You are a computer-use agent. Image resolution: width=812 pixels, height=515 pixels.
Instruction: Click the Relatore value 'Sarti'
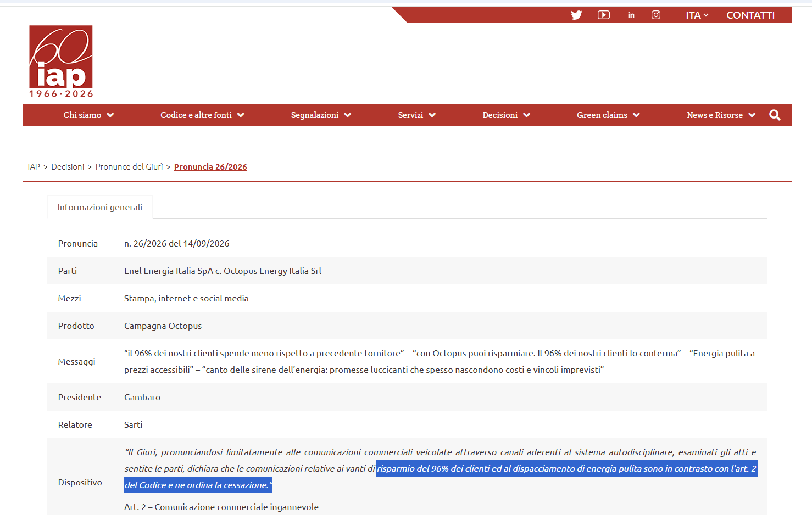(133, 425)
